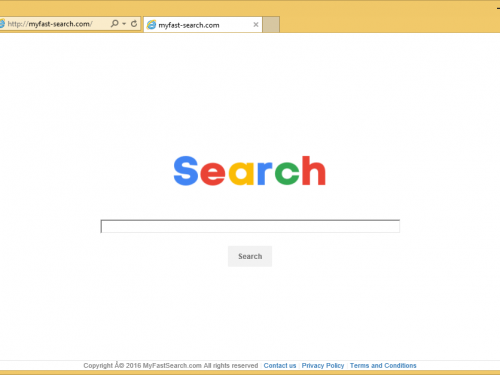The height and width of the screenshot is (375, 500).
Task: Click the Internet Explorer favicon on the tab
Action: tap(151, 25)
